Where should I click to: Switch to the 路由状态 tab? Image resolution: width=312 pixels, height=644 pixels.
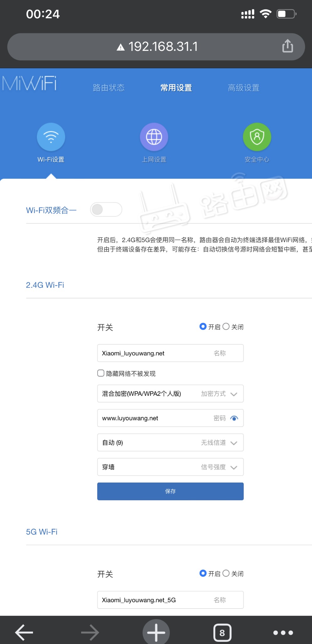[109, 88]
